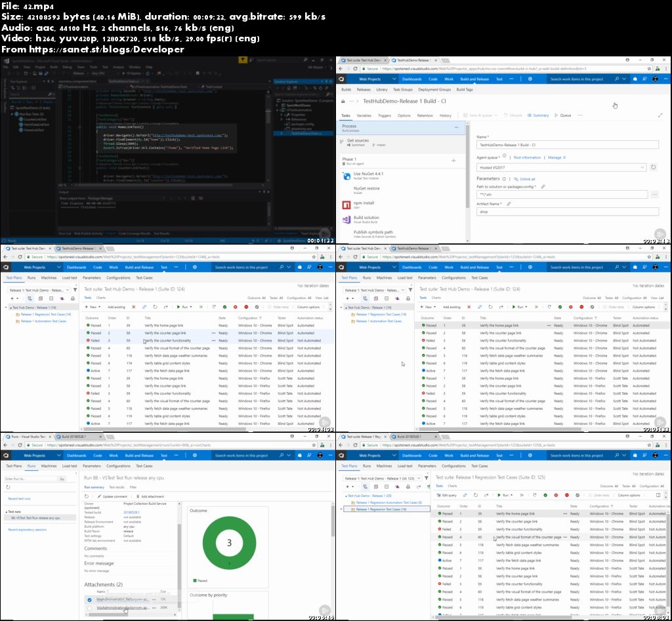This screenshot has height=621, width=672.
Task: Switch to Test results tab in Run 88 frame
Action: pos(117,487)
